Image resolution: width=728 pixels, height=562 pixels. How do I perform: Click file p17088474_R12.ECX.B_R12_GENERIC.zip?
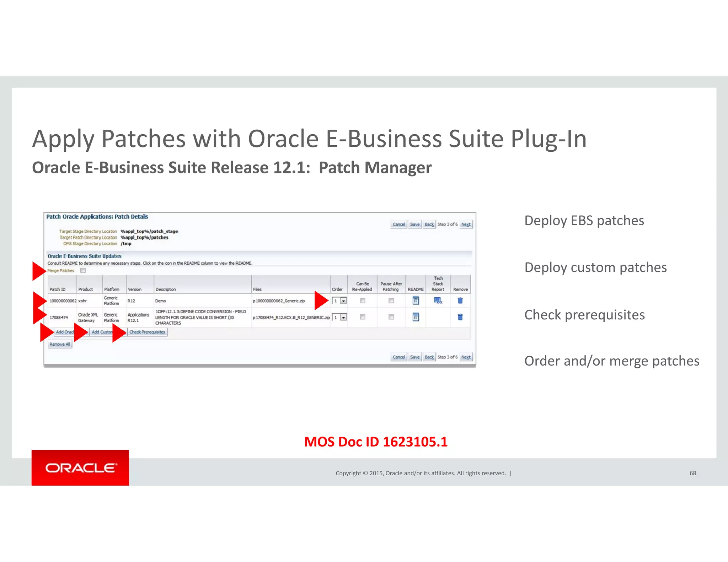click(x=291, y=317)
